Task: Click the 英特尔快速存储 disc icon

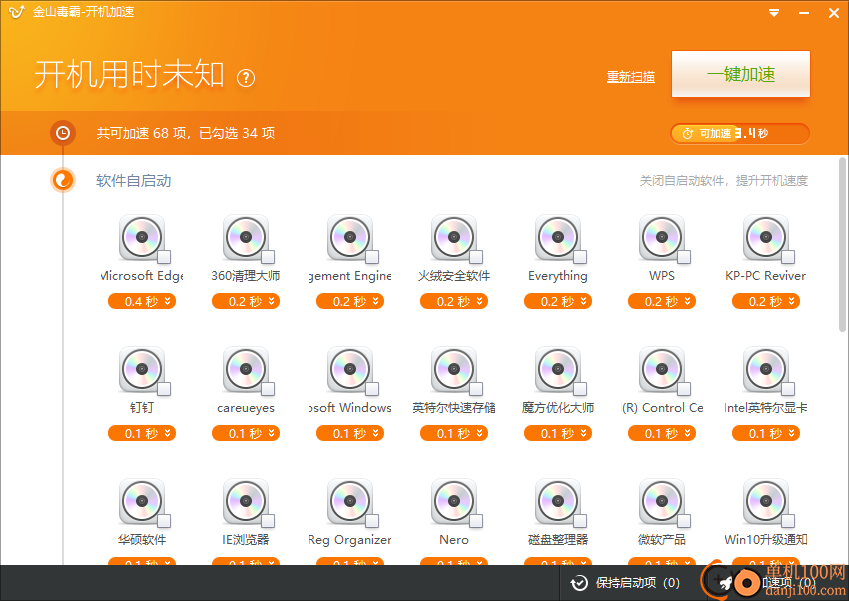Action: tap(454, 369)
